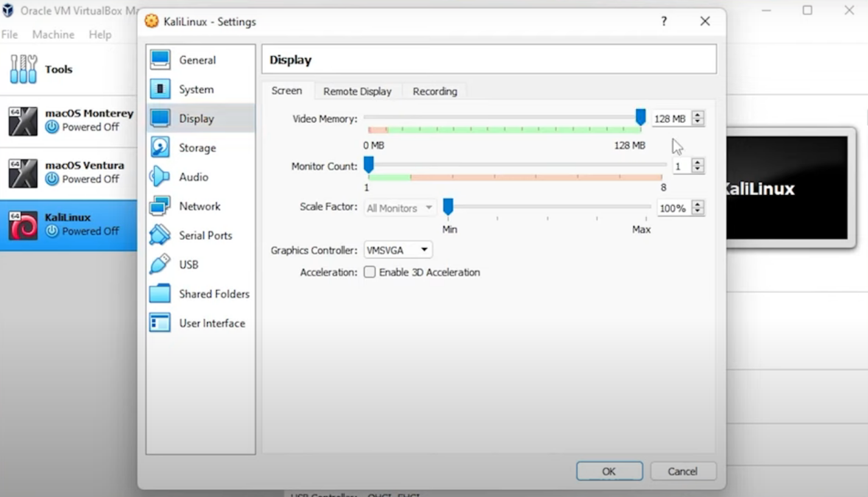
Task: Decrease Scale Factor with spinner down arrow
Action: click(x=698, y=211)
